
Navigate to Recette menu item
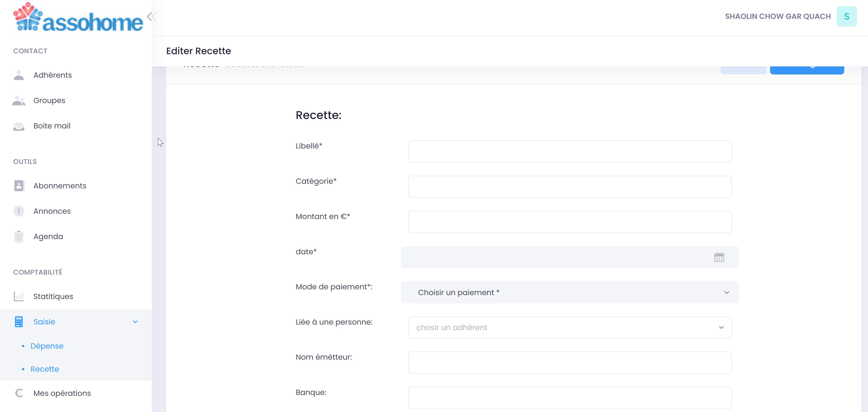44,369
